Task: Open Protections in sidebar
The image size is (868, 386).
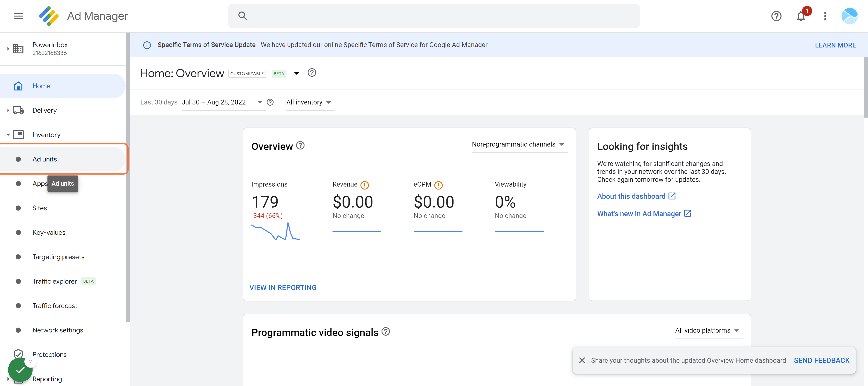Action: pyautogui.click(x=63, y=355)
